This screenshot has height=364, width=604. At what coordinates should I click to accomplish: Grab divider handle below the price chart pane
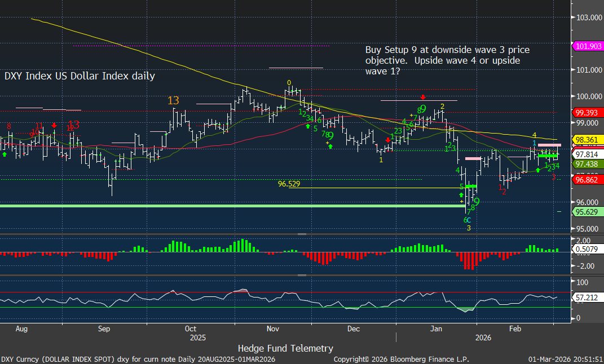(x=302, y=233)
